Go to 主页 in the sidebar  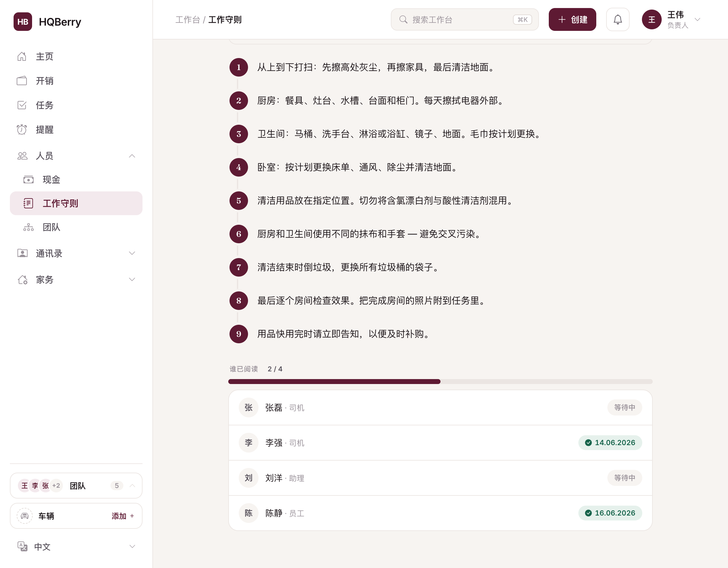click(76, 56)
